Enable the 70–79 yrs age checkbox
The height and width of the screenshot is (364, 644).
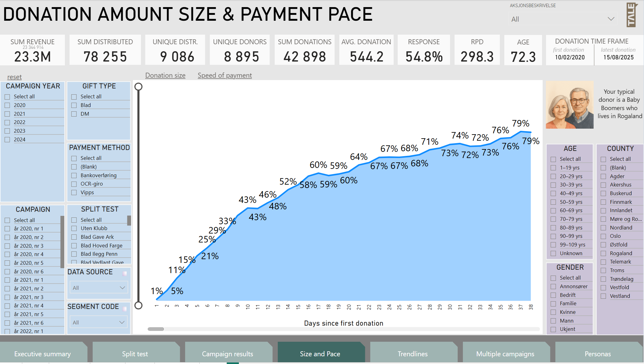click(x=553, y=219)
